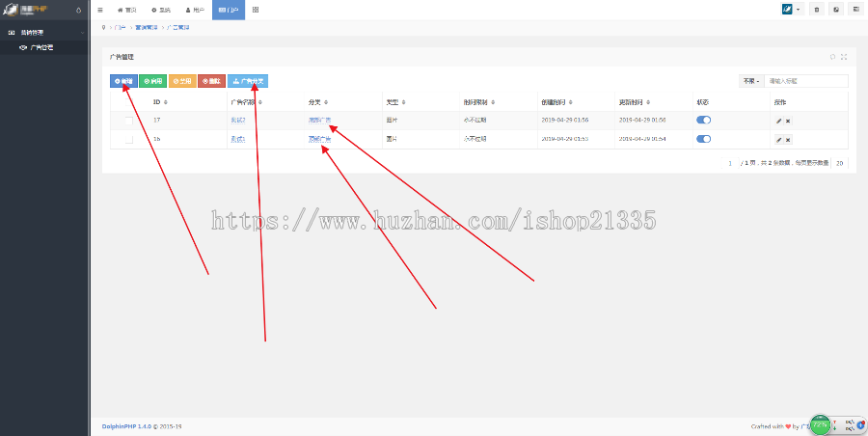
Task: Focus the search keyword input field
Action: point(806,81)
